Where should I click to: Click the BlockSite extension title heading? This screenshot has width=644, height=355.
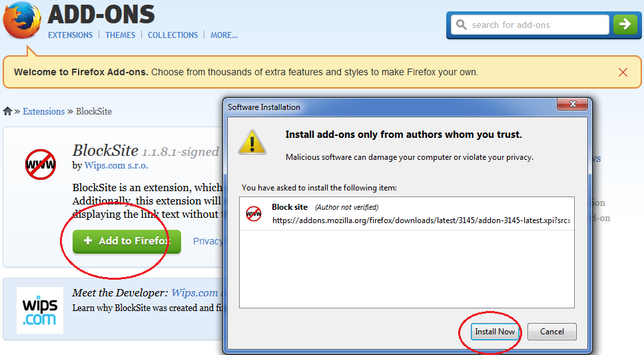[x=105, y=151]
